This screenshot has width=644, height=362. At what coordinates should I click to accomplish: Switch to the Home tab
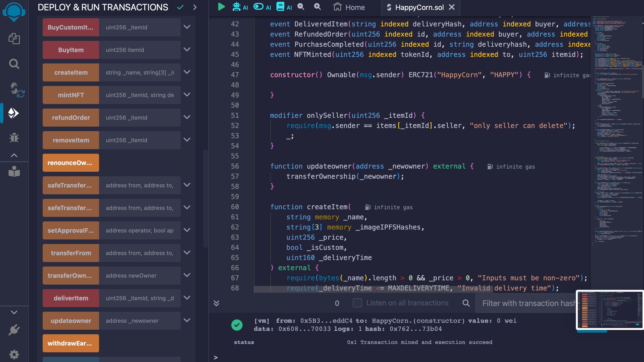349,7
